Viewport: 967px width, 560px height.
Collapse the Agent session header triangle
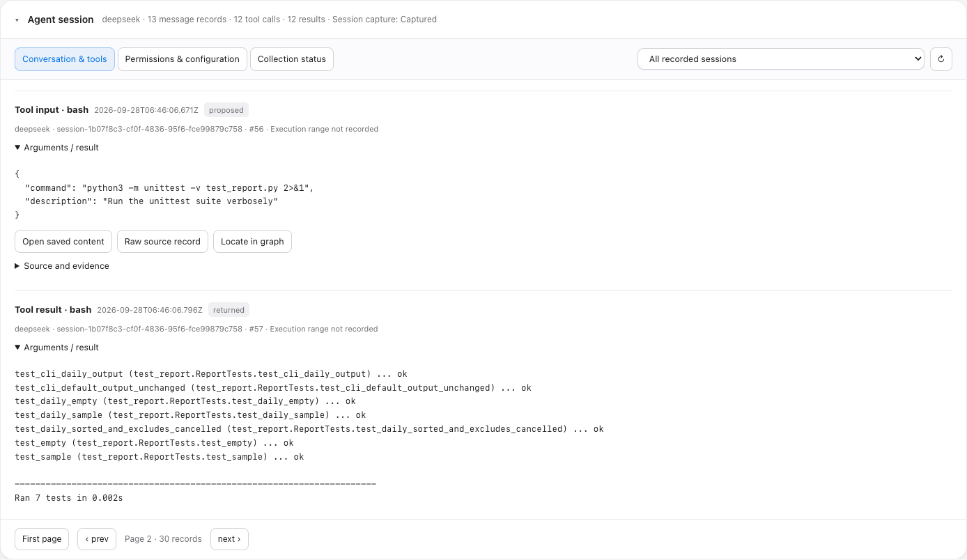[x=17, y=20]
